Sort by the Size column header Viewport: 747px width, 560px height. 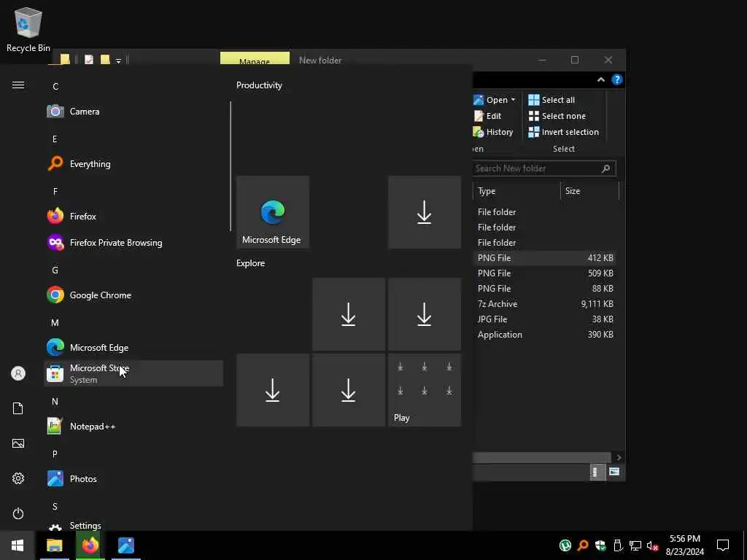click(x=589, y=191)
